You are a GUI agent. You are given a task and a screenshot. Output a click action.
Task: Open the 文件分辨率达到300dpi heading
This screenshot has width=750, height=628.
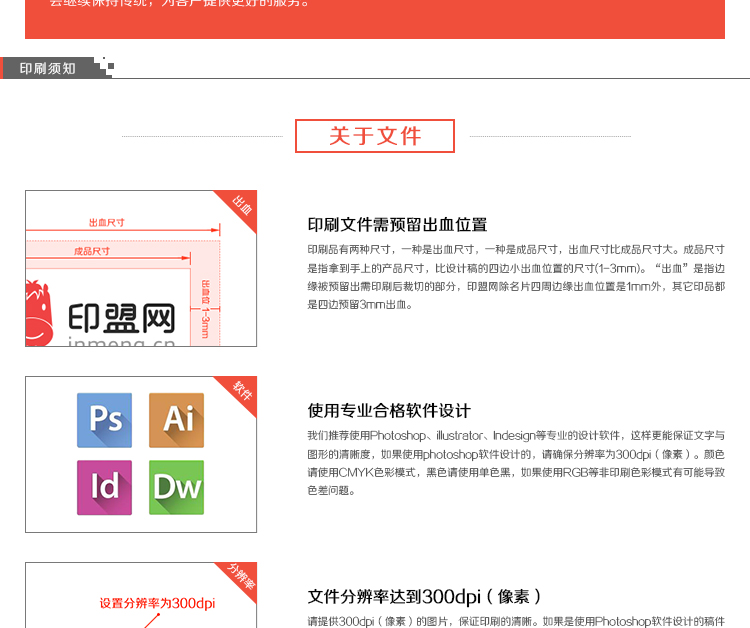[424, 597]
